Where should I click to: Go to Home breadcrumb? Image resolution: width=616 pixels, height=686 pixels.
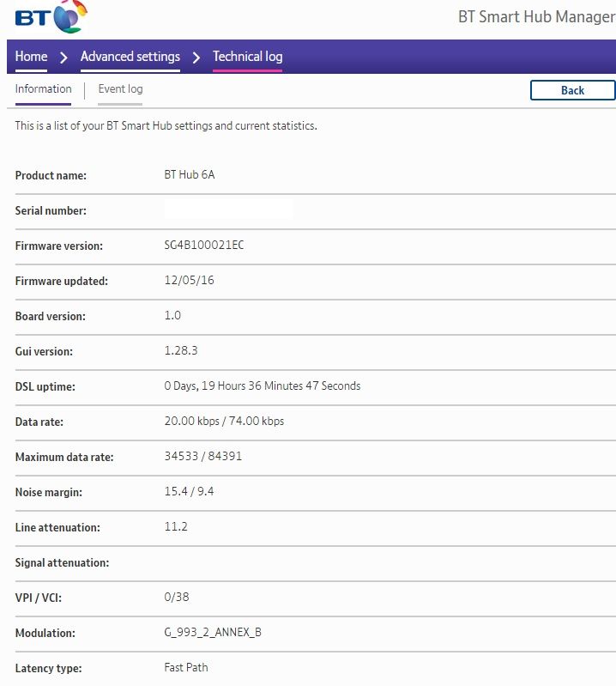pos(31,57)
